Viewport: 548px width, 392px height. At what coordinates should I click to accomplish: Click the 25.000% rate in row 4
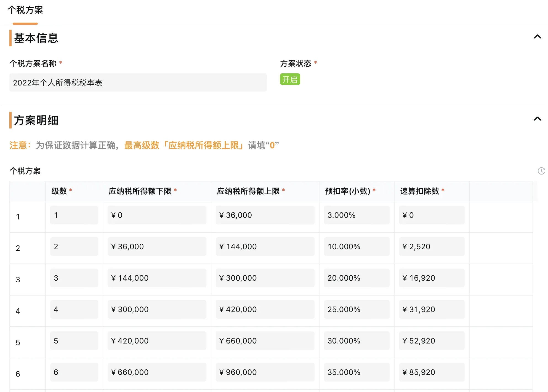(x=357, y=309)
